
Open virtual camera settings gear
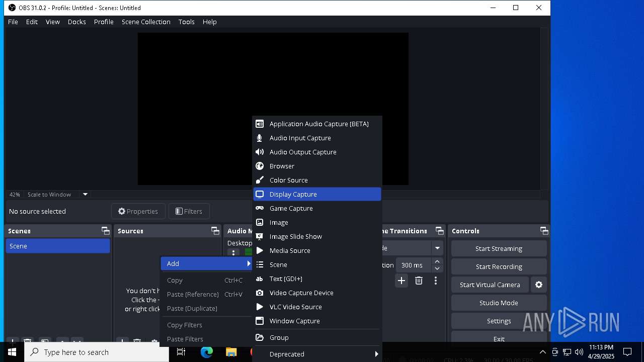pyautogui.click(x=539, y=285)
